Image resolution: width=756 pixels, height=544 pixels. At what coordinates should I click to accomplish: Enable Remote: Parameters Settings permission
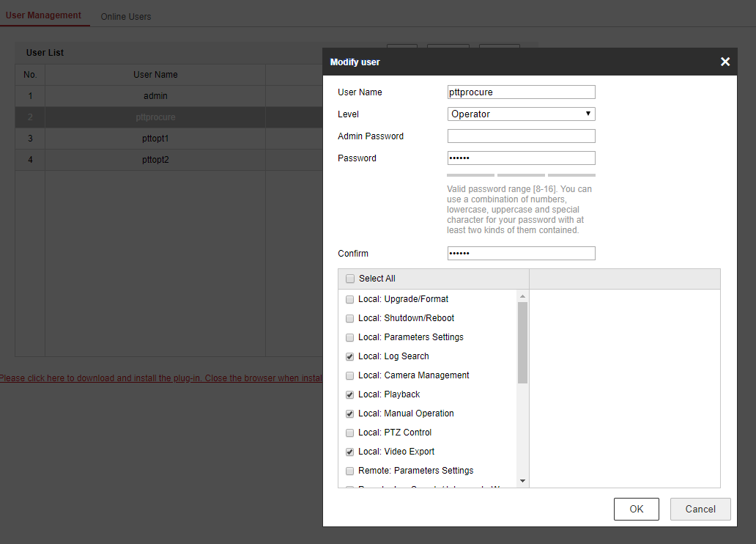(x=350, y=471)
